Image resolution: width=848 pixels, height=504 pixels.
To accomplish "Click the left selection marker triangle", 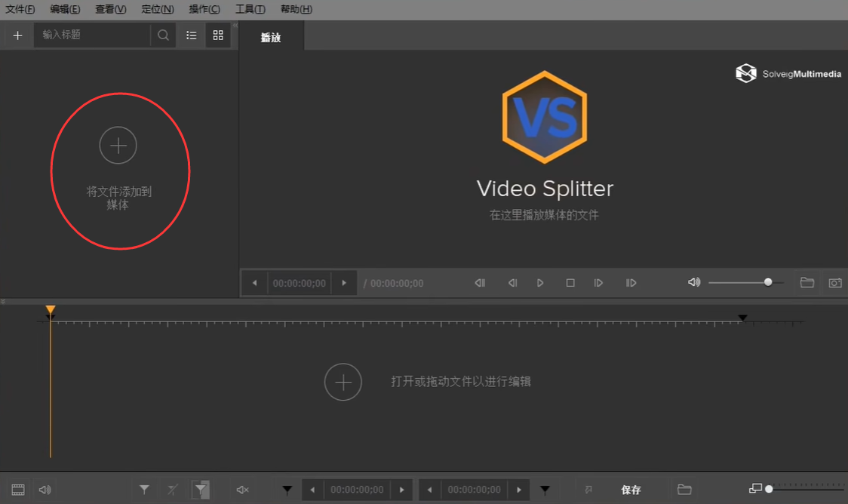I will (287, 490).
